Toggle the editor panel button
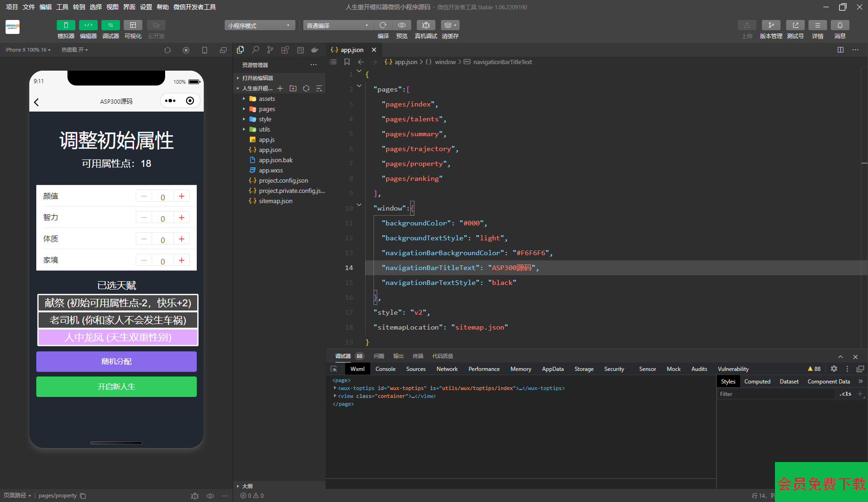The image size is (868, 502). click(88, 26)
